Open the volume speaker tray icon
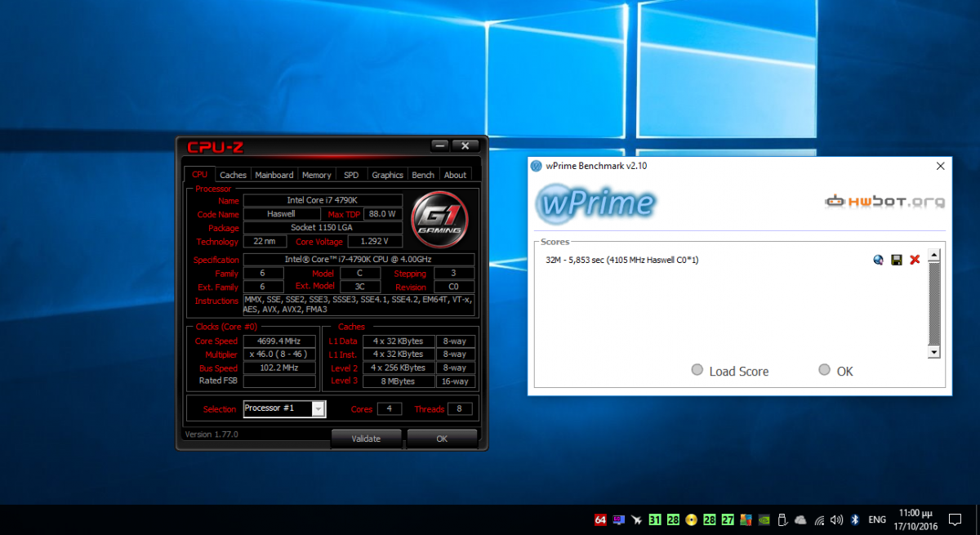Viewport: 980px width, 535px height. click(836, 519)
